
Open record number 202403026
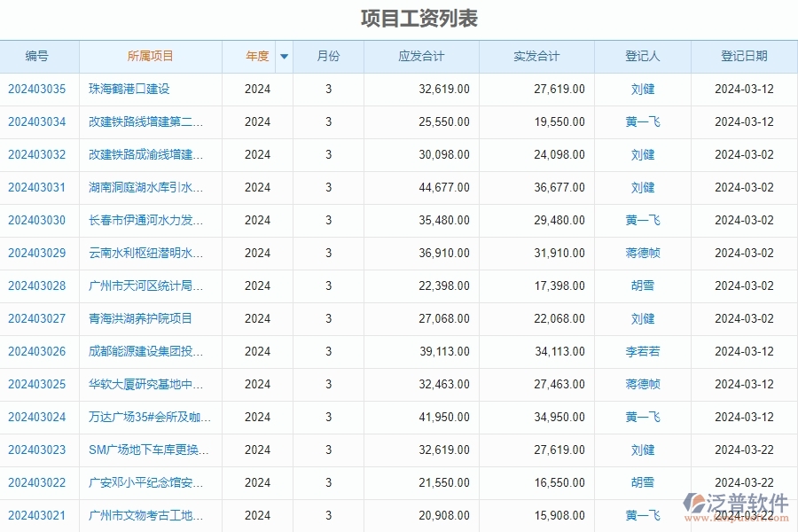coord(36,351)
